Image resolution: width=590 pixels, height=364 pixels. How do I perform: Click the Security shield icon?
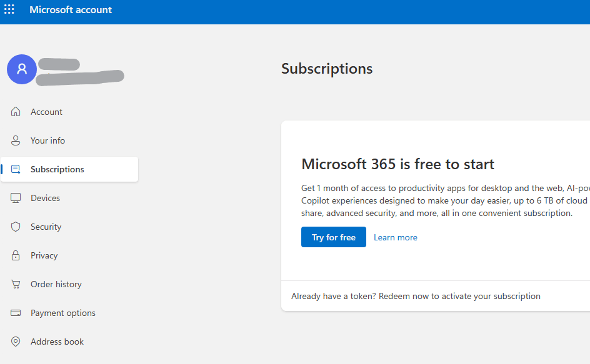point(16,227)
